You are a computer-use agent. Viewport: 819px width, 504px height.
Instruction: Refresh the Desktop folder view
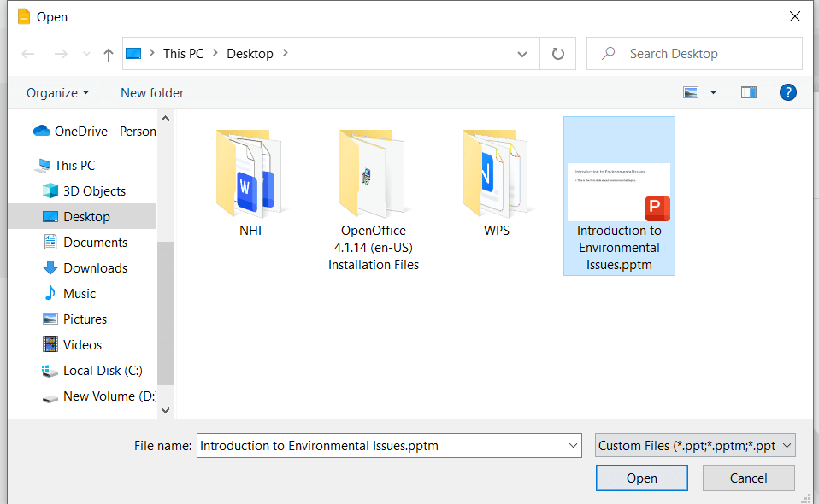click(x=559, y=53)
